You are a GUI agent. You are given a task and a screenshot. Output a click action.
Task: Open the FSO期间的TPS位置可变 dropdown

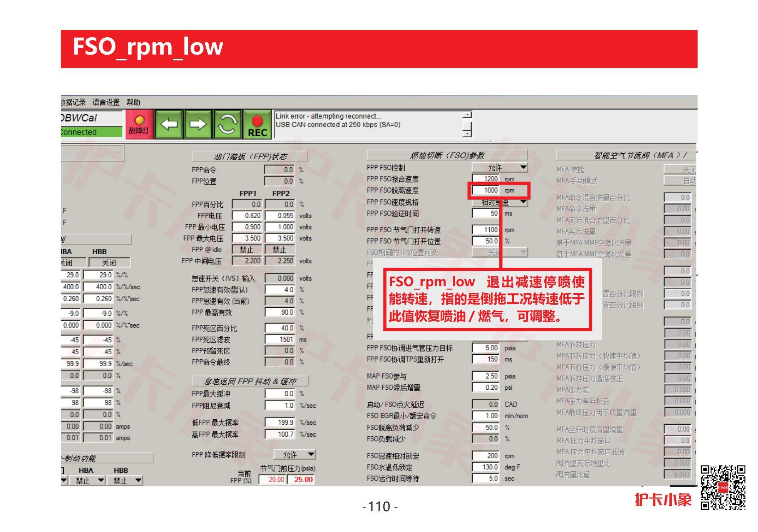pos(500,252)
